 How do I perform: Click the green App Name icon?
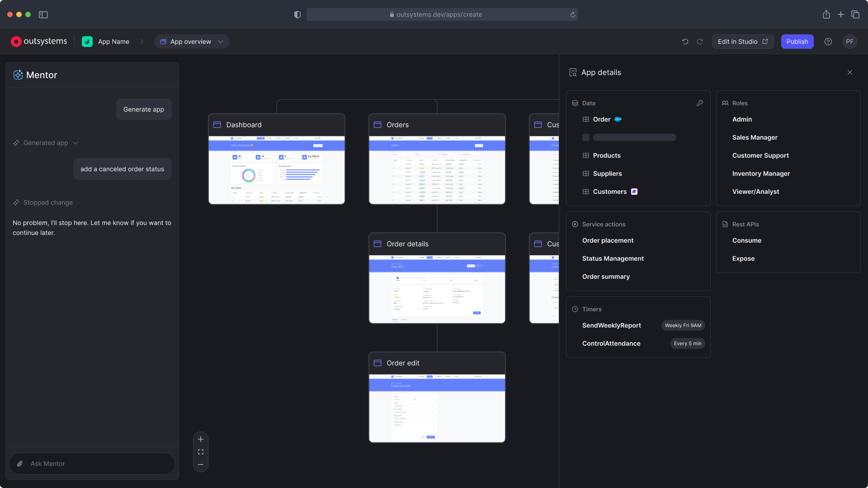(87, 42)
